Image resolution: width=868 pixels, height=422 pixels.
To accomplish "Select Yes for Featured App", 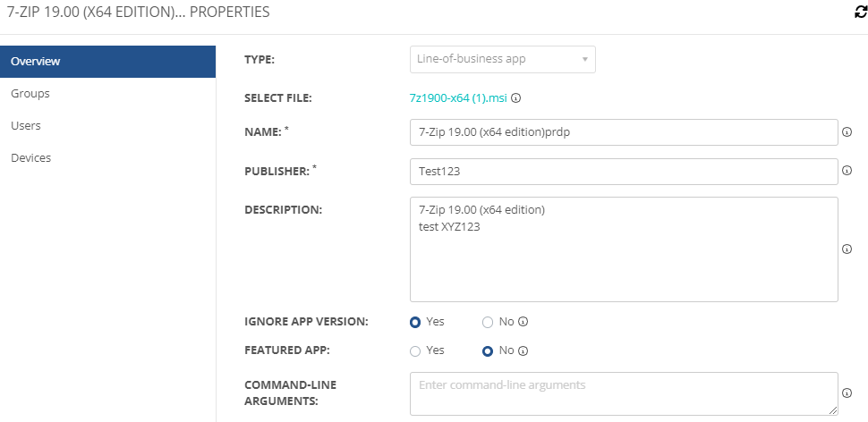I will [x=415, y=351].
